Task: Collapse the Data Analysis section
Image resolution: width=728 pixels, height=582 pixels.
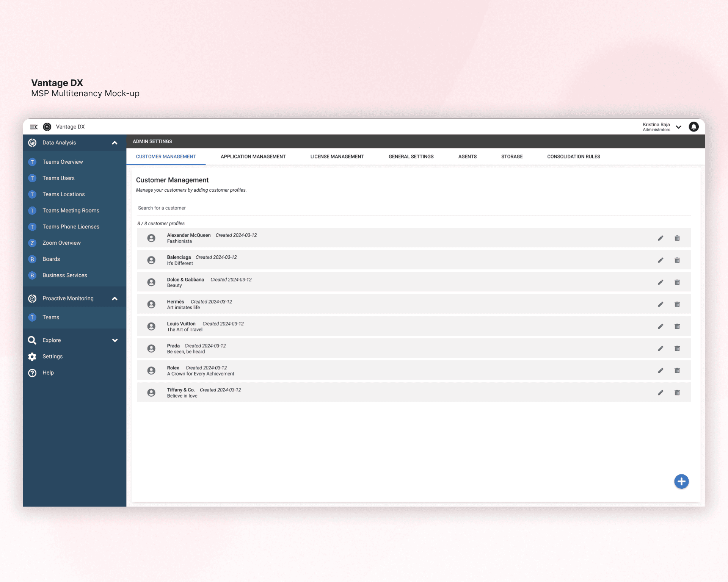Action: (115, 143)
